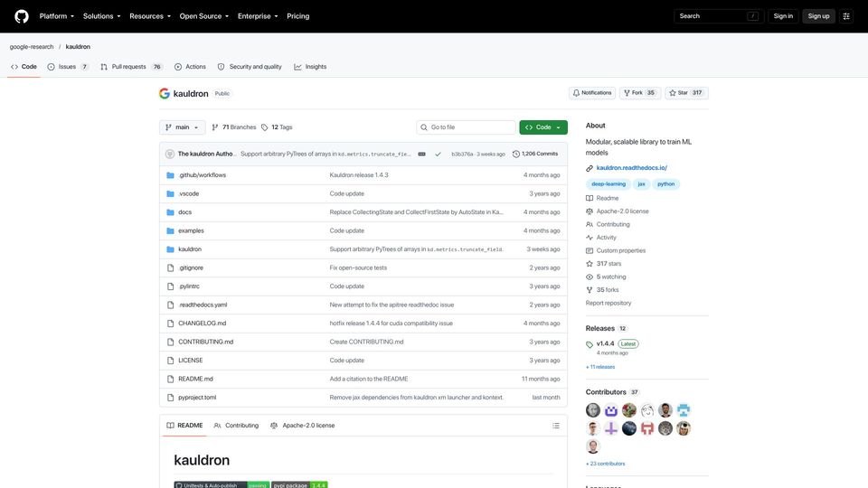This screenshot has width=868, height=488.
Task: Click the Notifications button
Action: click(591, 93)
